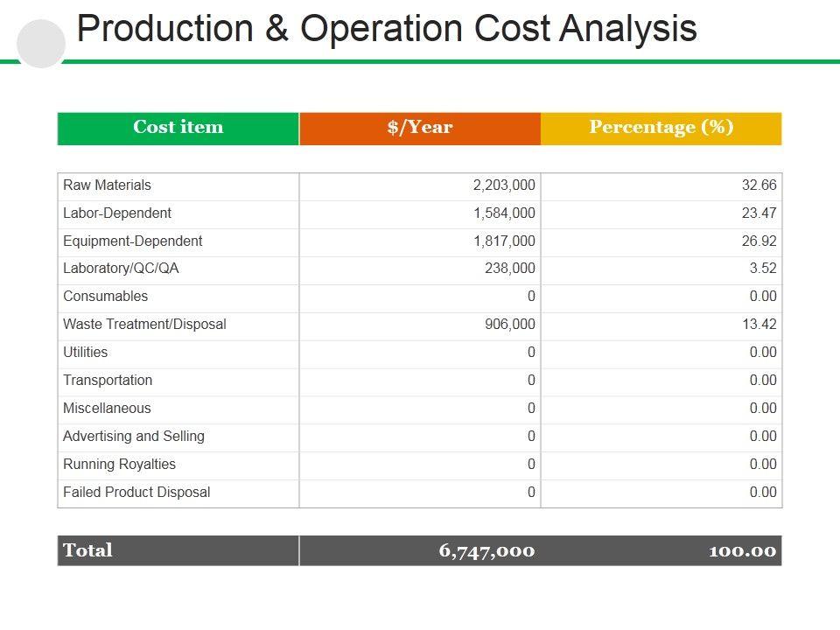Screen dimensions: 840x630
Task: Select the 'Labor-Dependent' cost item
Action: (x=117, y=213)
